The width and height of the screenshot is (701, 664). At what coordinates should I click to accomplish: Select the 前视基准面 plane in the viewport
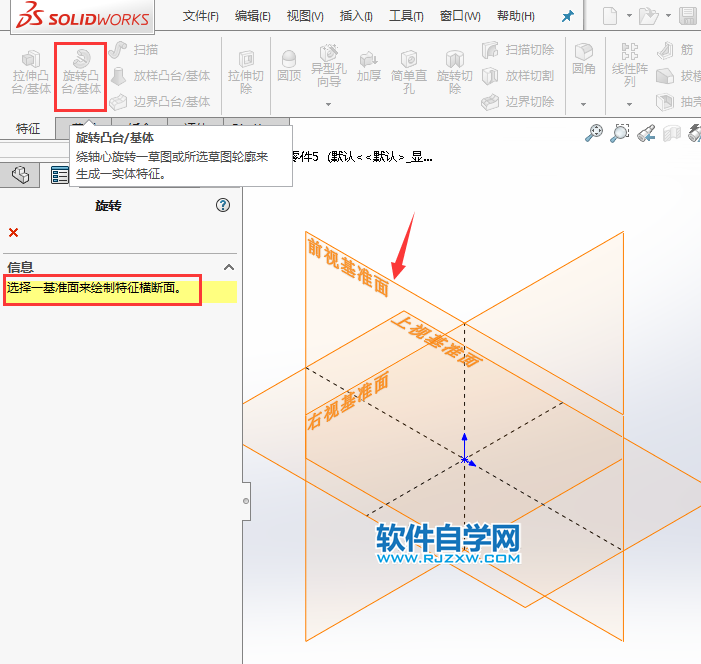(x=348, y=267)
